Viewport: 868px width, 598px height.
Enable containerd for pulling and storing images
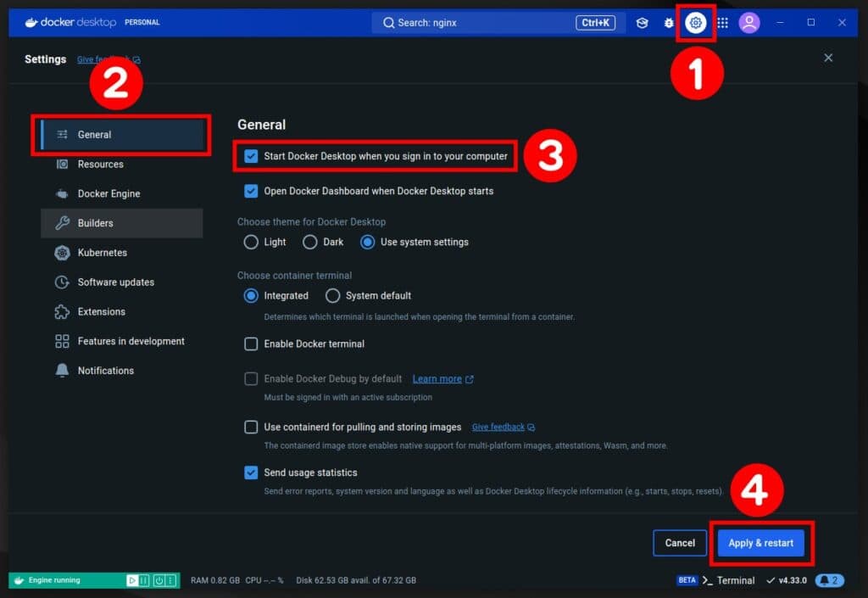pyautogui.click(x=251, y=427)
